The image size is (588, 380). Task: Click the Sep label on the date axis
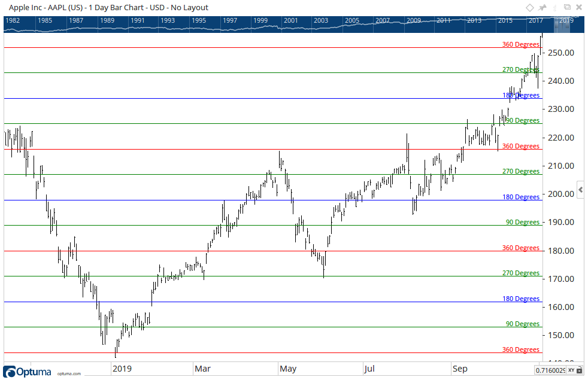(x=460, y=369)
